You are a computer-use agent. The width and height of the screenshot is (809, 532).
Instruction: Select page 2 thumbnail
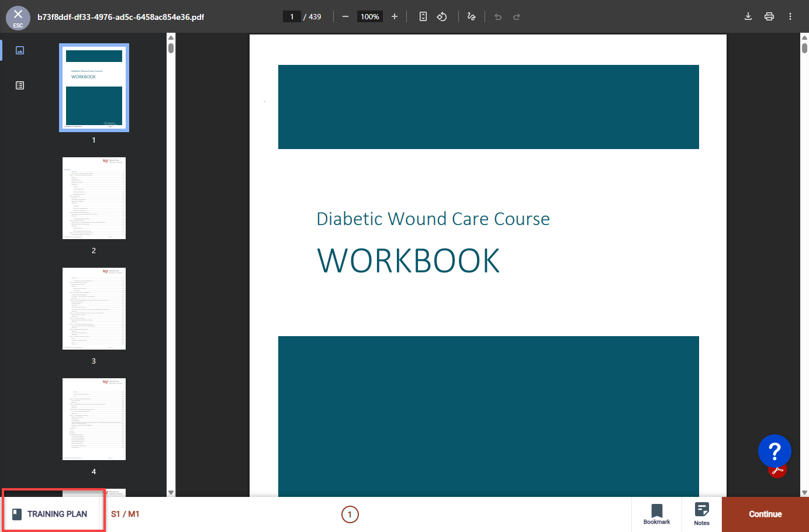tap(94, 198)
